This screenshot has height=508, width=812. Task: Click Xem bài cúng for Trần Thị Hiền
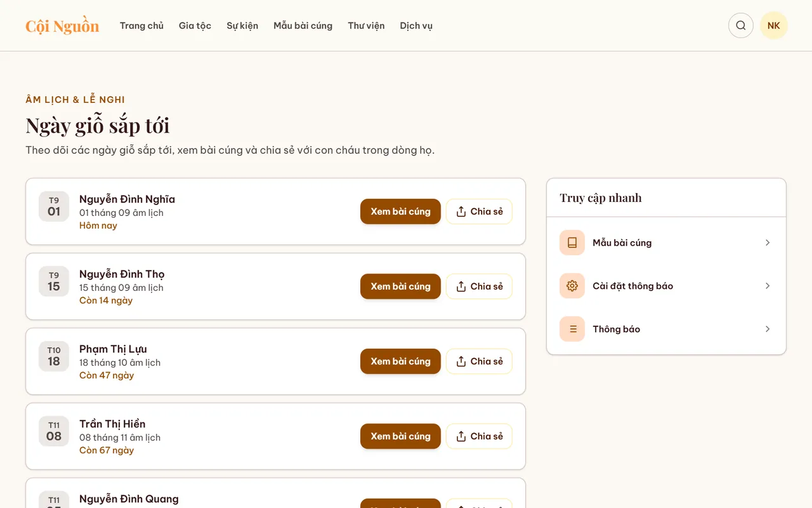pos(400,436)
